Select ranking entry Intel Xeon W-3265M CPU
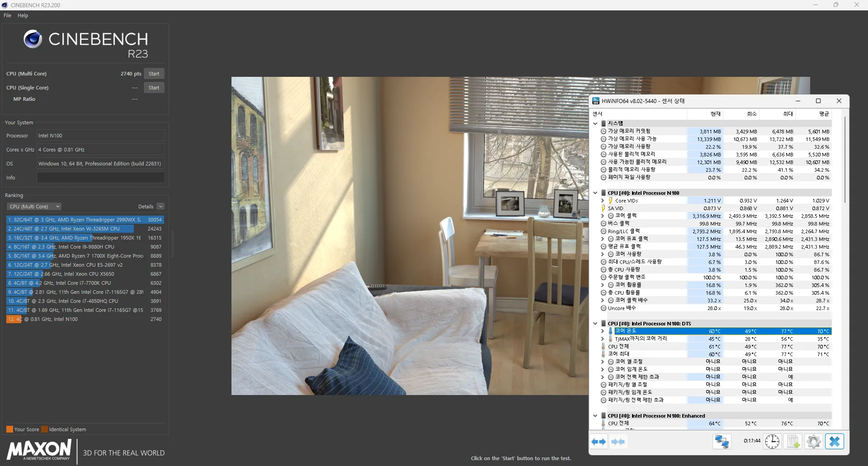This screenshot has width=868, height=466. coord(85,229)
